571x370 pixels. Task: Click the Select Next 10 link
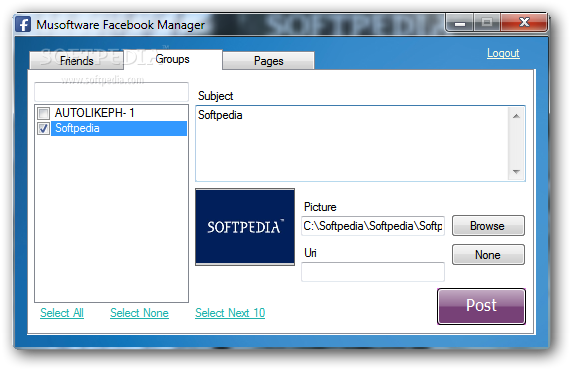click(230, 313)
